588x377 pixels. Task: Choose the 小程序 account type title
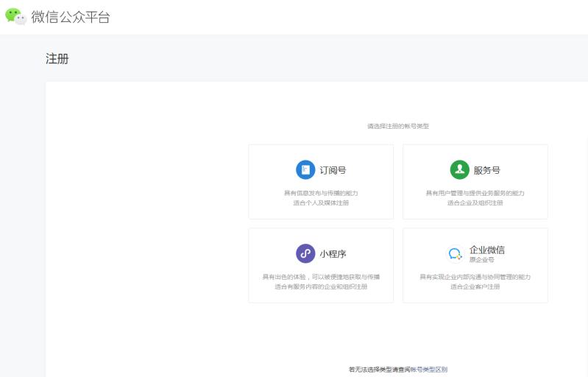tap(333, 254)
